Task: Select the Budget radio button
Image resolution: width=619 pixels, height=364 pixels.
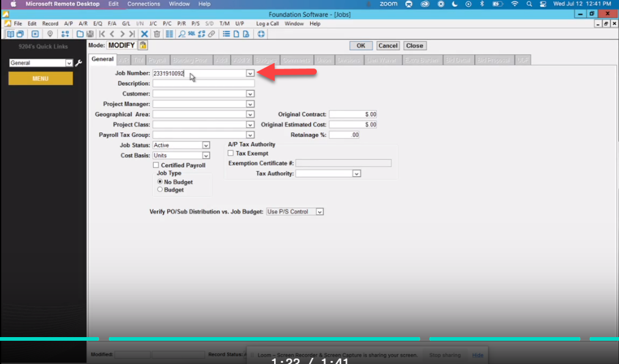Action: [x=160, y=190]
